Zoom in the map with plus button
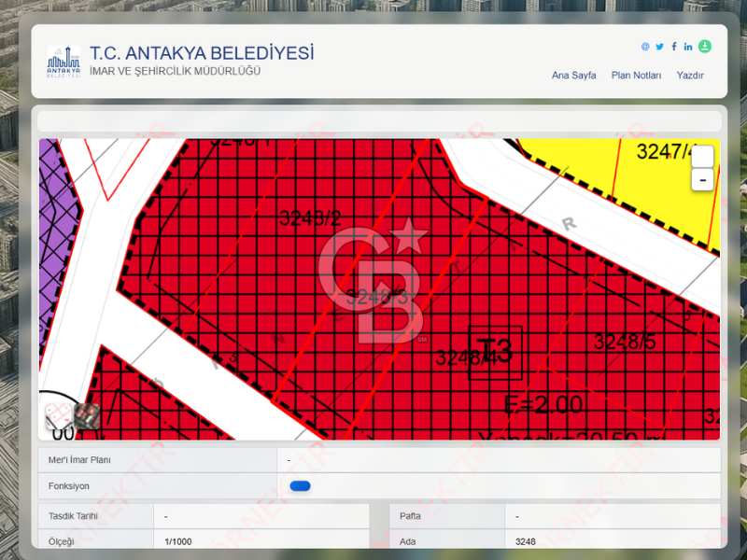The width and height of the screenshot is (747, 560). click(702, 156)
